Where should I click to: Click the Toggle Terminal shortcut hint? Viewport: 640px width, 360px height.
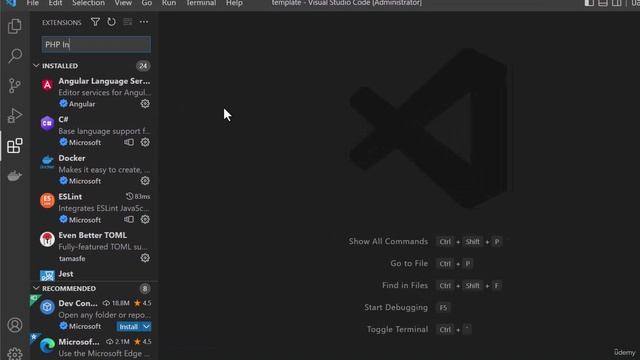[419, 329]
